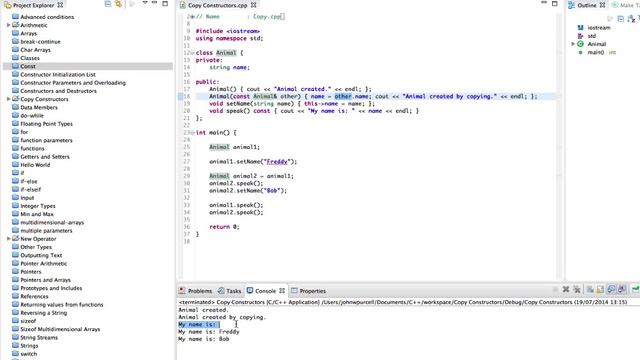640x360 pixels.
Task: Click Remove All Terminated Launches icon
Action: pyautogui.click(x=577, y=289)
